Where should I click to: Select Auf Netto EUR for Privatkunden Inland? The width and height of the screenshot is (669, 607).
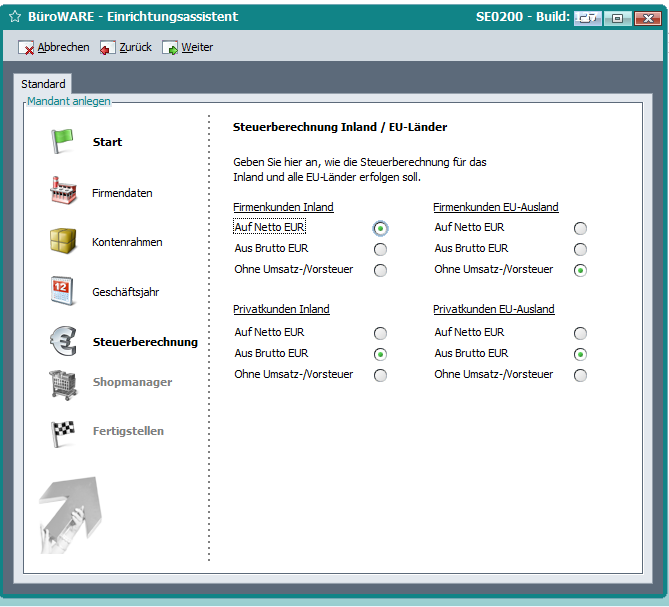pos(380,333)
